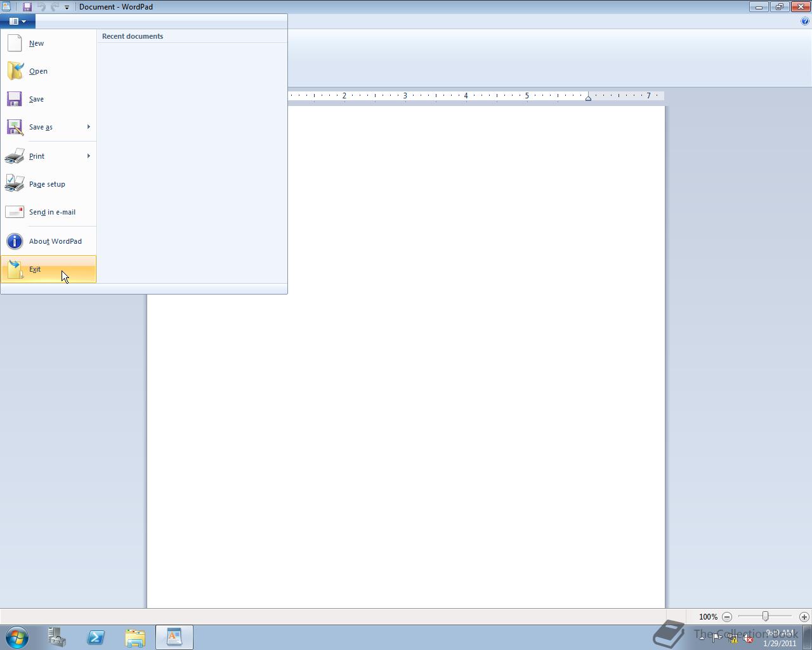This screenshot has width=812, height=650.
Task: Click the Print printer icon
Action: [x=15, y=156]
